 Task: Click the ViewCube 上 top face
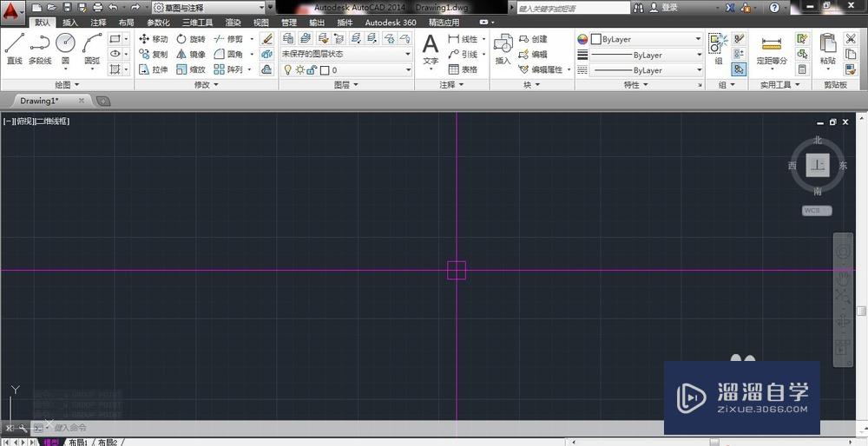tap(818, 165)
